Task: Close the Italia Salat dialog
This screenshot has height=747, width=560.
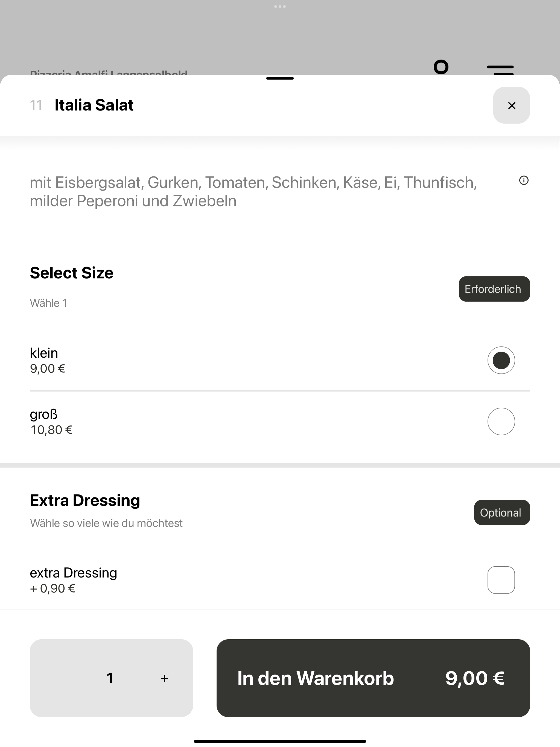Action: [511, 105]
